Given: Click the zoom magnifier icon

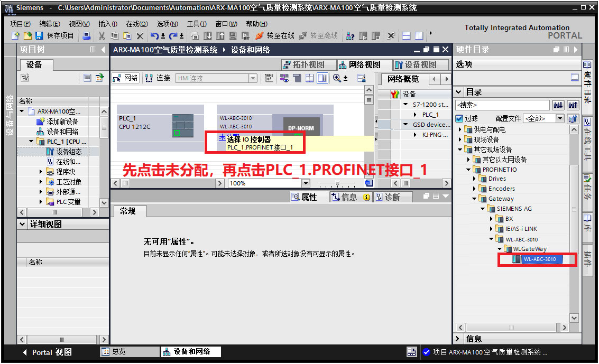Looking at the screenshot, I should pyautogui.click(x=337, y=78).
